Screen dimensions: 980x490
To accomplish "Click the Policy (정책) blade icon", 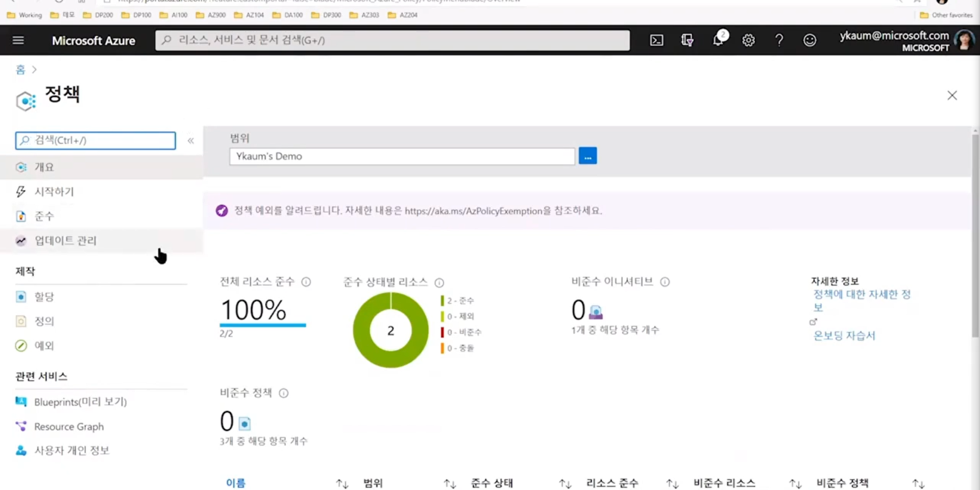I will 26,101.
